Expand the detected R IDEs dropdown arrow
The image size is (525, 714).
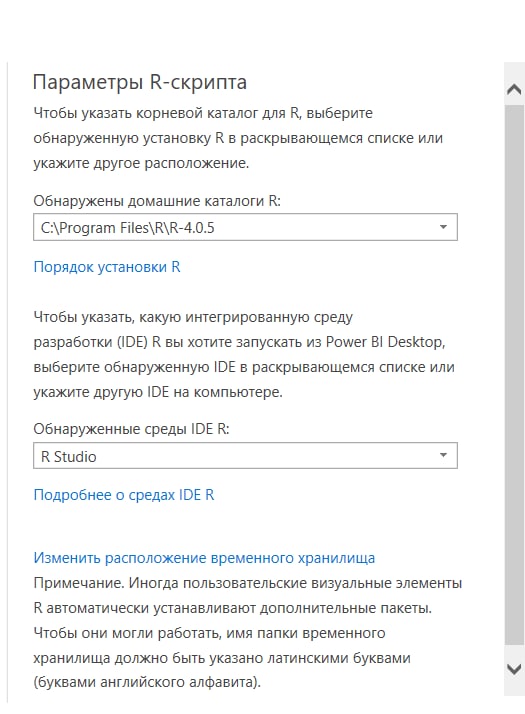pyautogui.click(x=443, y=455)
